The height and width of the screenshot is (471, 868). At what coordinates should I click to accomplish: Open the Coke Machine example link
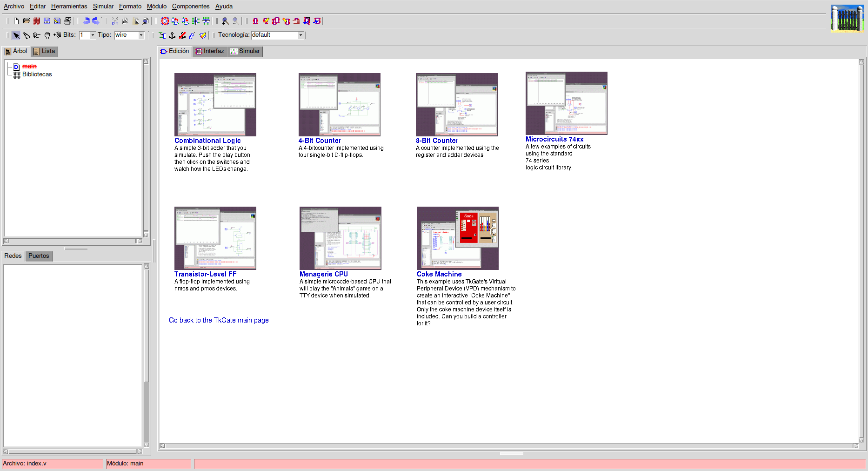(x=439, y=274)
